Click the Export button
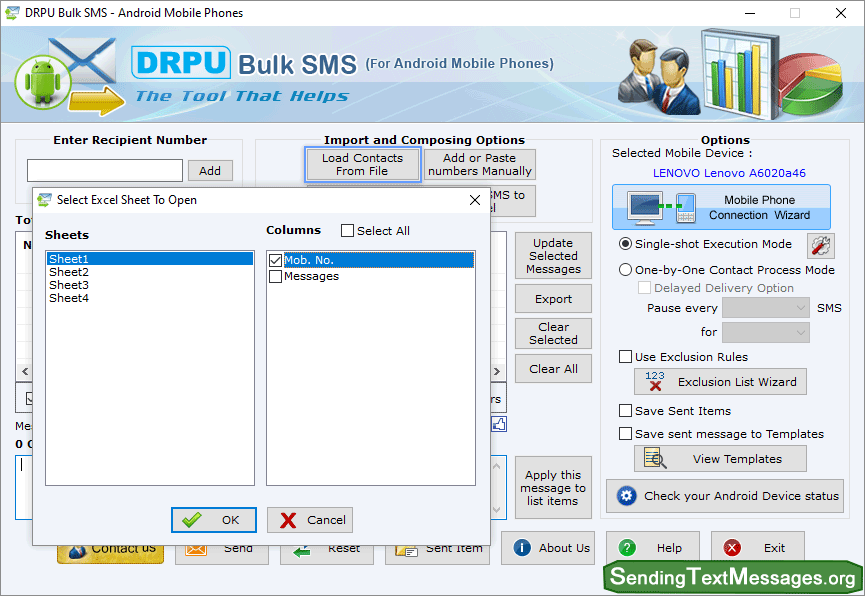The image size is (865, 596). (x=553, y=299)
